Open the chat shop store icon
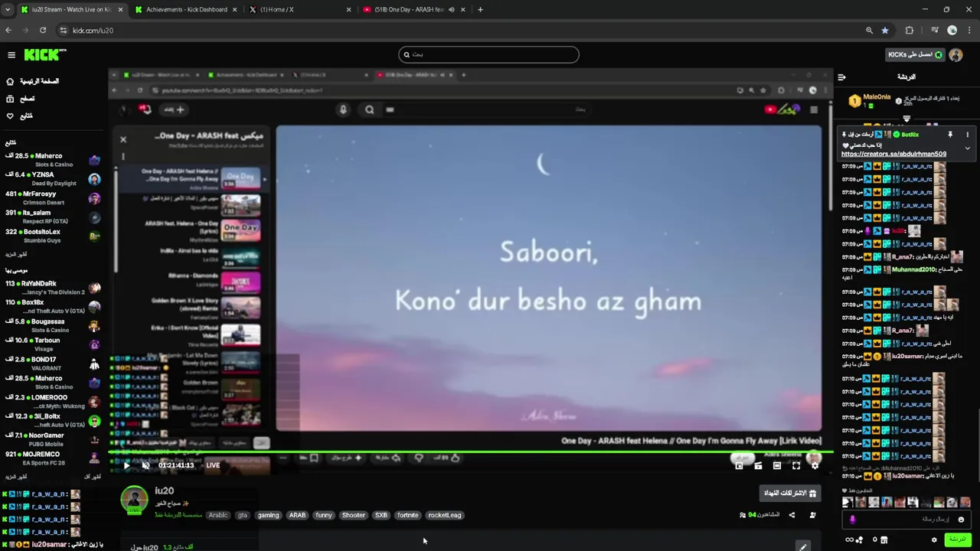The image size is (980, 551). pyautogui.click(x=884, y=540)
